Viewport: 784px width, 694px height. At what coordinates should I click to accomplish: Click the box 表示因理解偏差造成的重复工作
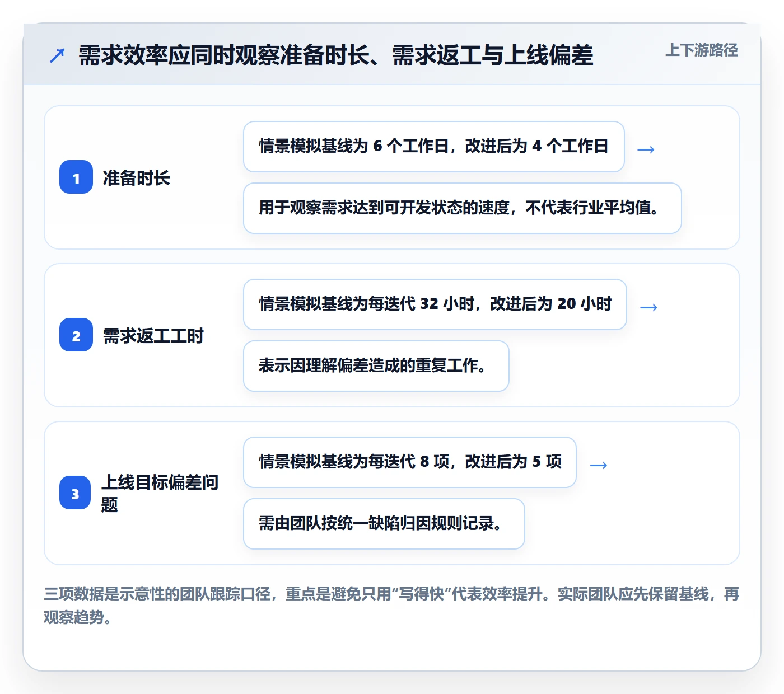[x=376, y=366]
